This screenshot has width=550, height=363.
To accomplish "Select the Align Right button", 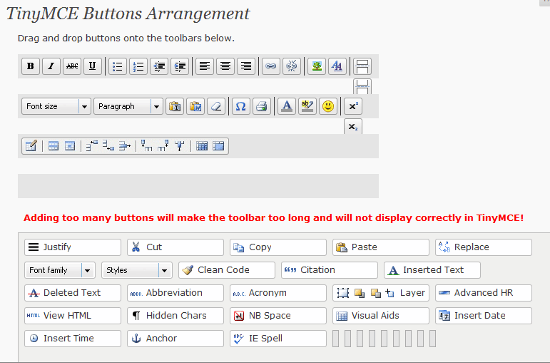I will pos(246,66).
